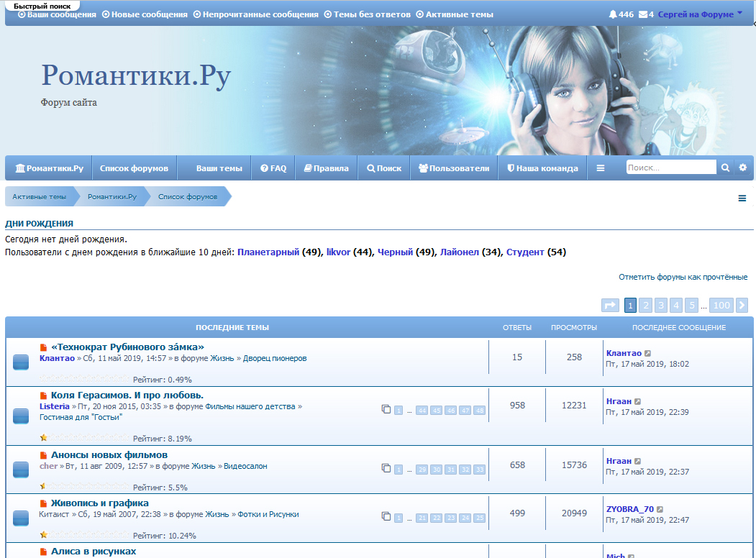The image size is (756, 558).
Task: Click the Романтики.Ру site title
Action: 136,76
